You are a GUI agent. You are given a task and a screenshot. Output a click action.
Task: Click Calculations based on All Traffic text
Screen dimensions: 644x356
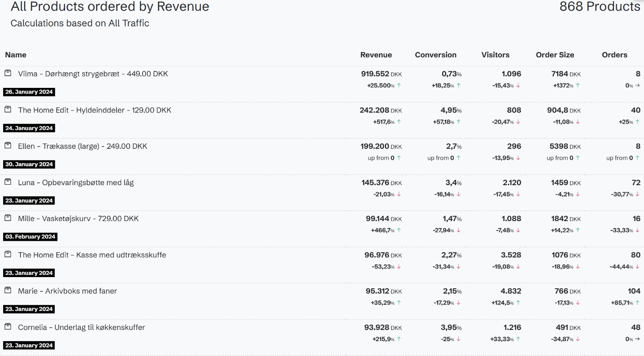[80, 23]
